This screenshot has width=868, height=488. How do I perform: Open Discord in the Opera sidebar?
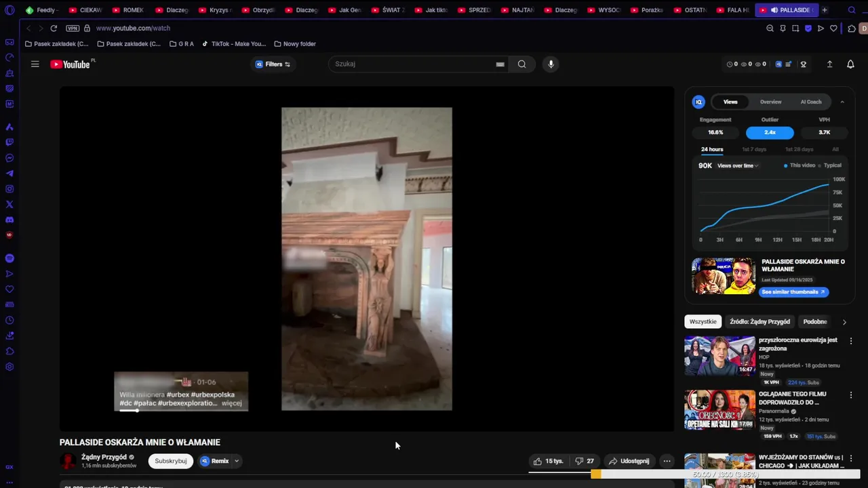point(9,220)
